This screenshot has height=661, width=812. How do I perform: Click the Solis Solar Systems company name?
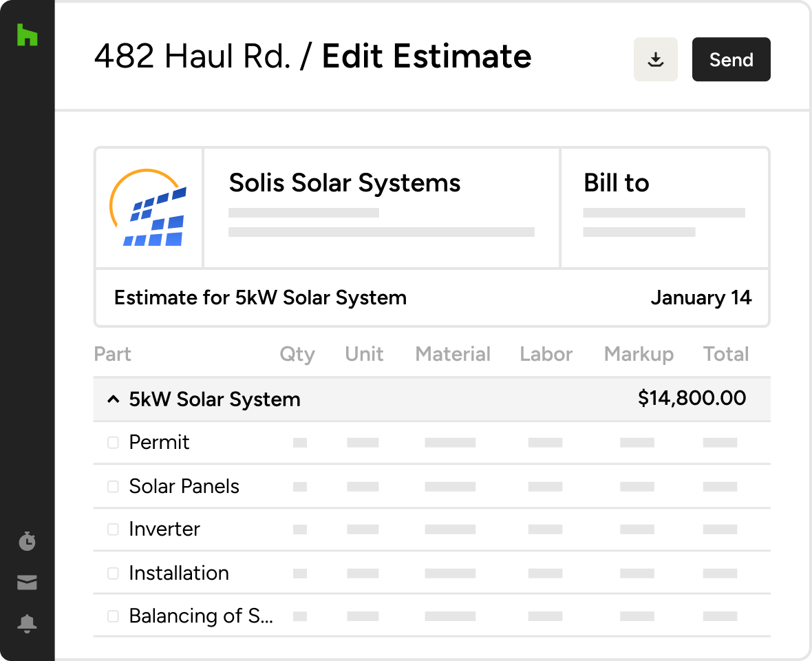pyautogui.click(x=345, y=183)
